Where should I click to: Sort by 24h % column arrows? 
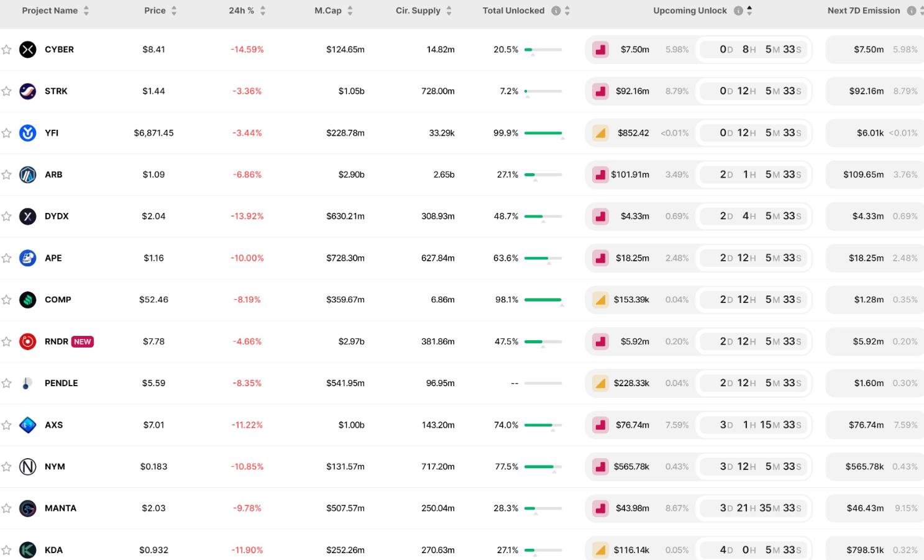tap(263, 11)
